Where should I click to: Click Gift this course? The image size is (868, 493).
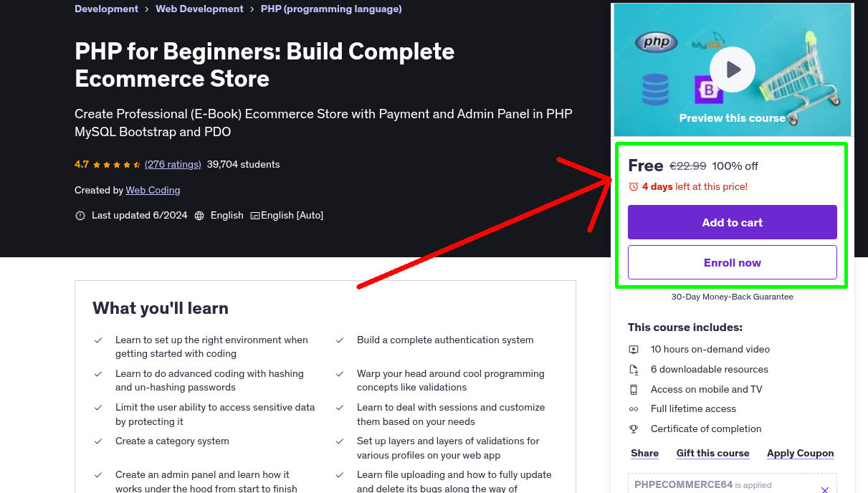coord(713,453)
